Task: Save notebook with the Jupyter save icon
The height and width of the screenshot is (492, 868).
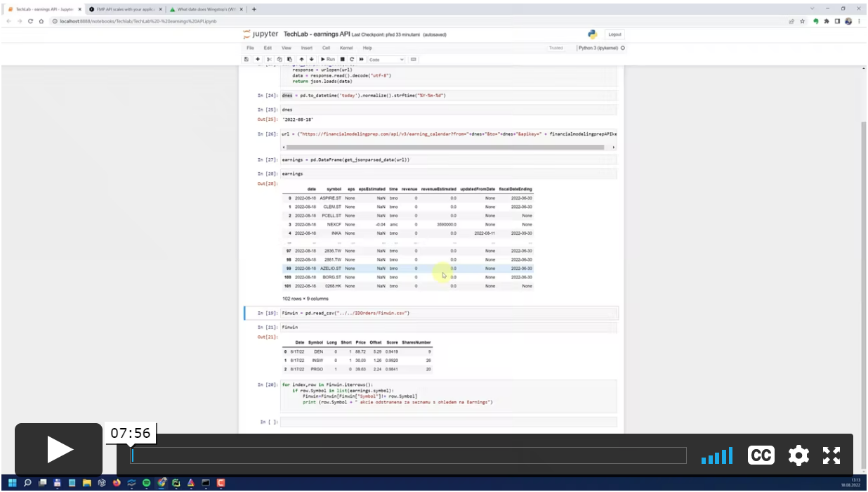Action: [247, 60]
